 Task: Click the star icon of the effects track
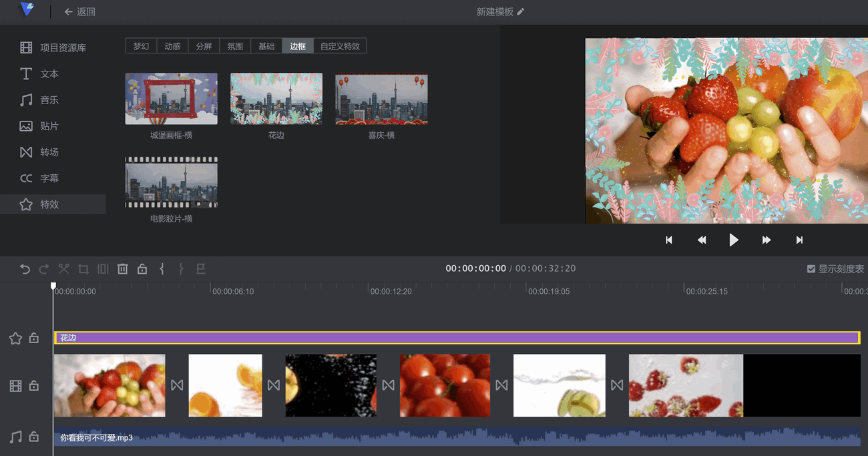click(x=15, y=338)
